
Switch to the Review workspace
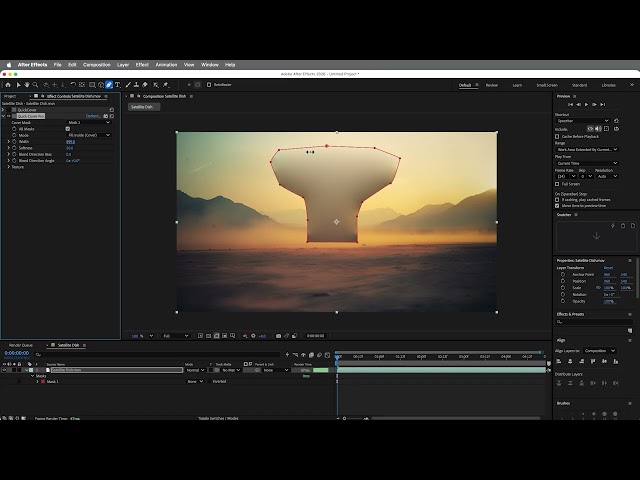click(x=491, y=85)
